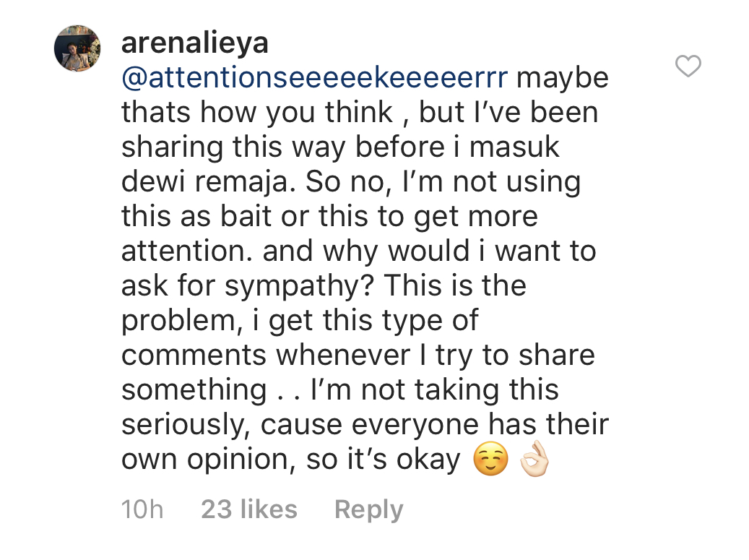The height and width of the screenshot is (560, 749).
Task: Open the arenalieya username profile link
Action: click(x=194, y=43)
